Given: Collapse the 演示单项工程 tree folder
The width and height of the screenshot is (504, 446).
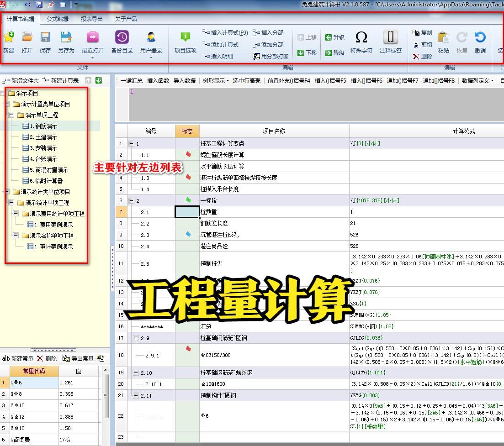Looking at the screenshot, I should click(x=11, y=115).
